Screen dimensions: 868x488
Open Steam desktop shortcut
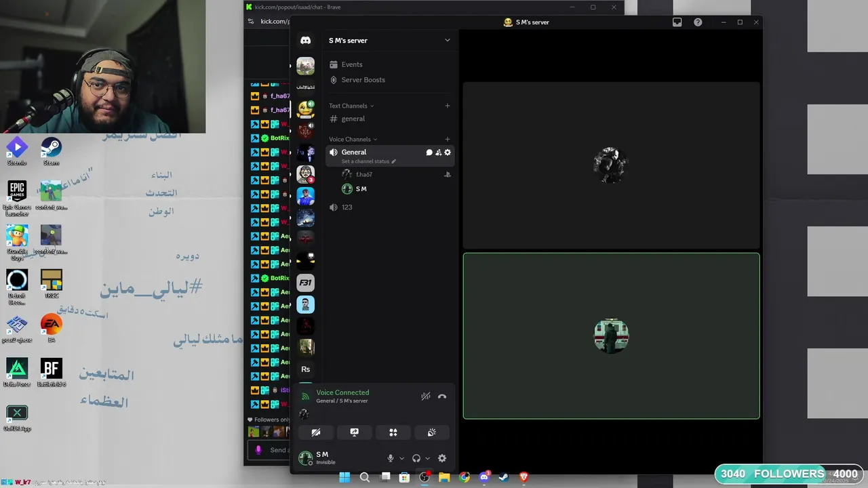click(x=51, y=151)
